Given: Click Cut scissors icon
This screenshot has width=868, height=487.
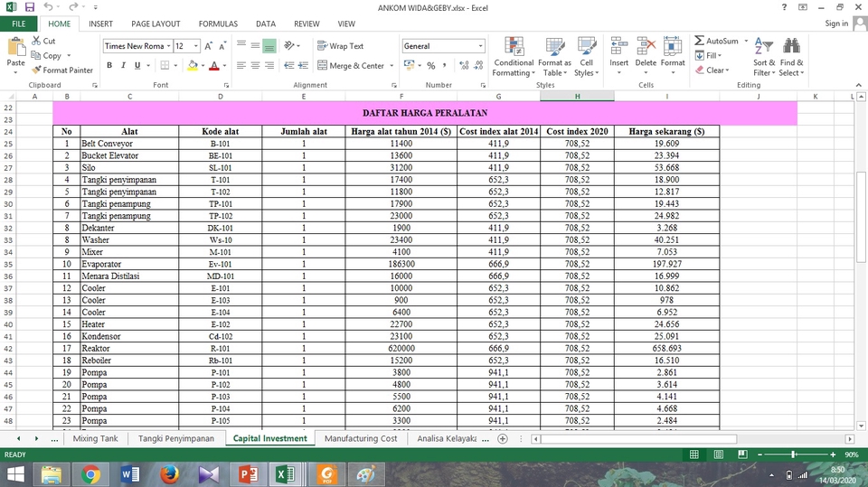Looking at the screenshot, I should [x=36, y=41].
